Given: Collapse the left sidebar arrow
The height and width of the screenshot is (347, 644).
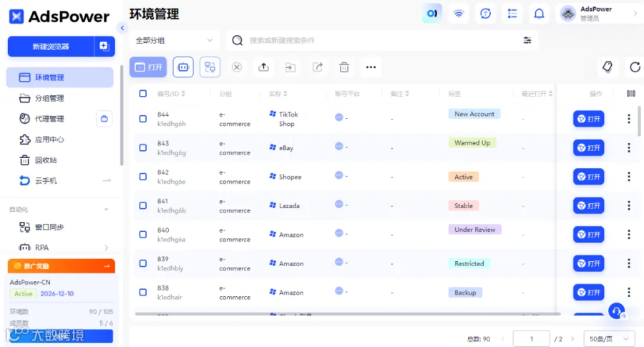Looking at the screenshot, I should 122,28.
